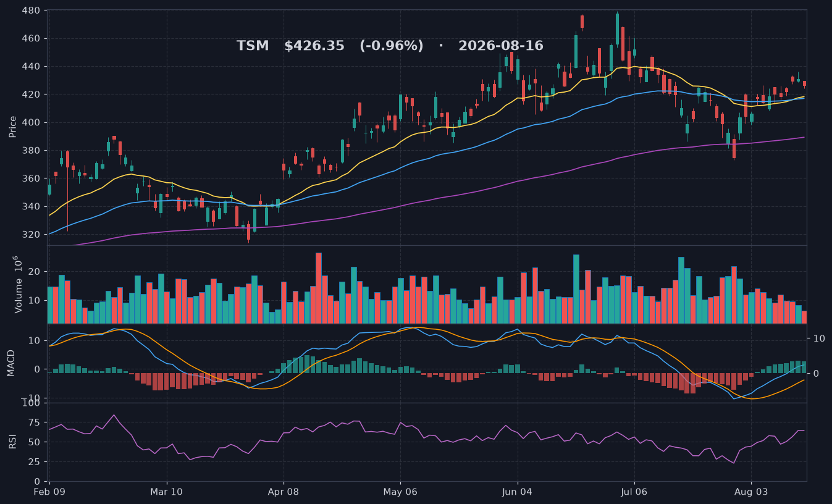Click the 340 tick on the Price axis
Image resolution: width=832 pixels, height=504 pixels.
[x=31, y=206]
